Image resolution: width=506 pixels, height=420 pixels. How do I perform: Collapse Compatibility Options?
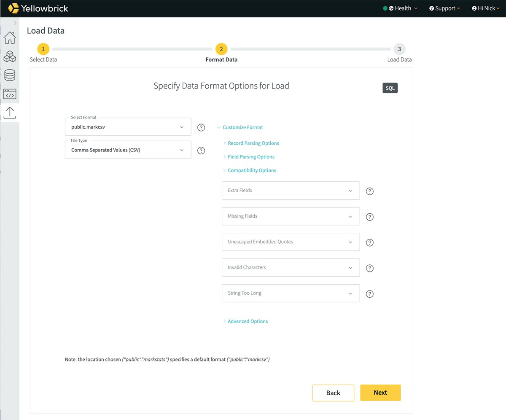click(250, 170)
